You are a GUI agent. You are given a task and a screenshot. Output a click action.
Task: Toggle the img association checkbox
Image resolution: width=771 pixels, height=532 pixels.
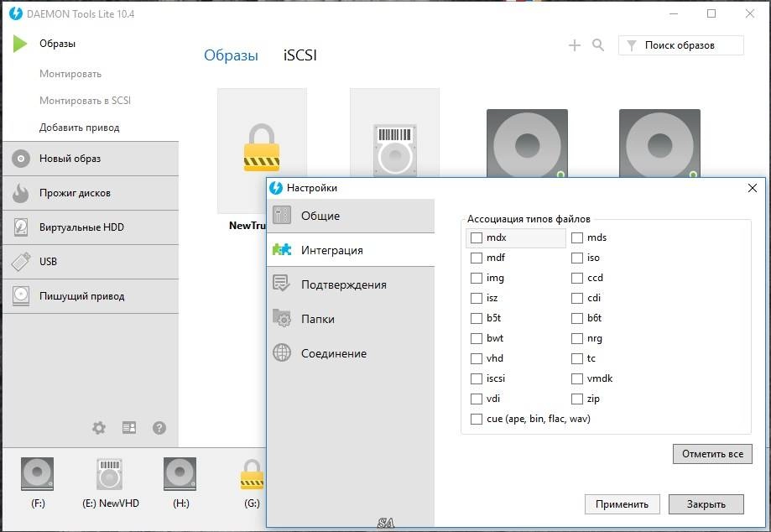click(476, 279)
